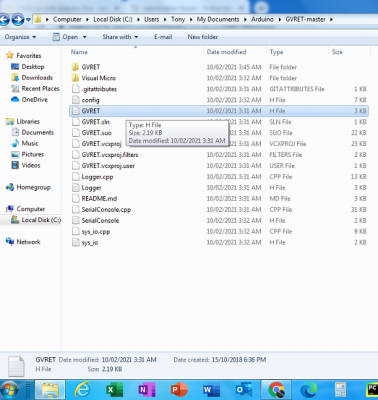Open the dropdown arrow next to Open
Image resolution: width=378 pixels, height=400 pixels.
[85, 37]
